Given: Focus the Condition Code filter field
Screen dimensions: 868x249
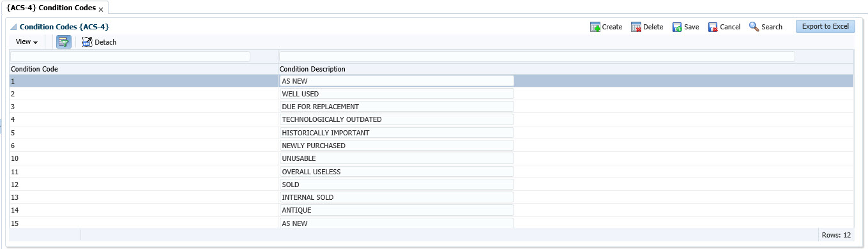Looking at the screenshot, I should pos(130,56).
